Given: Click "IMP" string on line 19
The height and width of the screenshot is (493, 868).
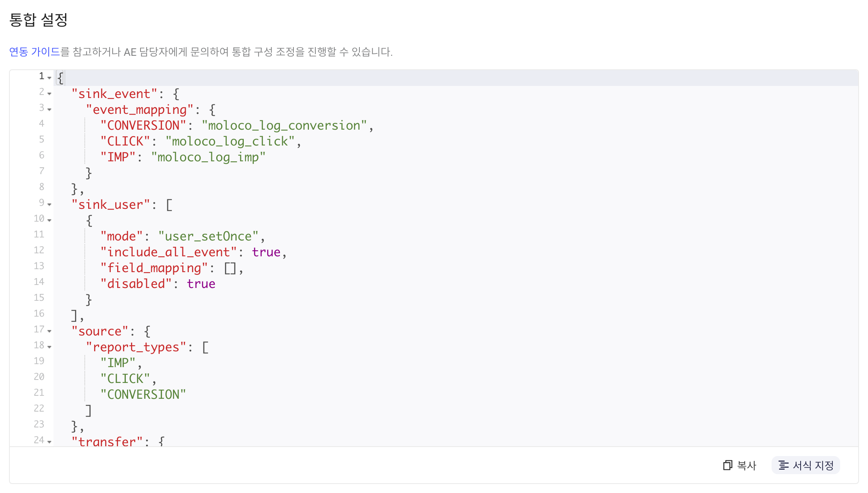Looking at the screenshot, I should click(118, 363).
